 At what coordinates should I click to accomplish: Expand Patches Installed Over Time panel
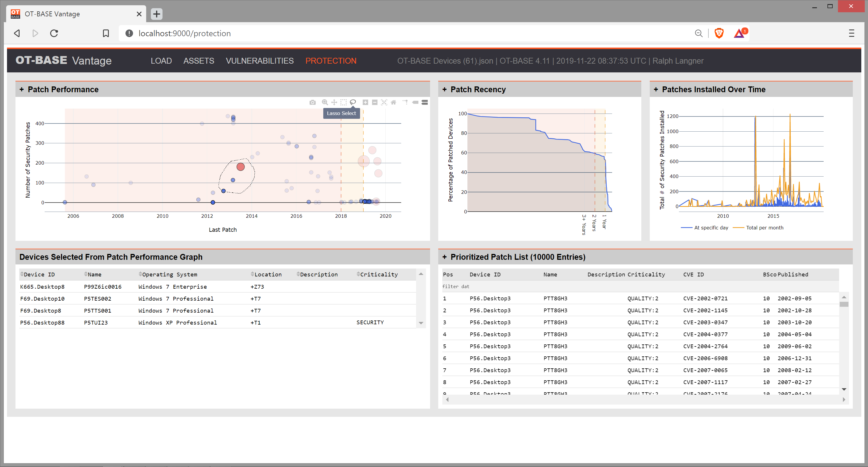tap(656, 89)
